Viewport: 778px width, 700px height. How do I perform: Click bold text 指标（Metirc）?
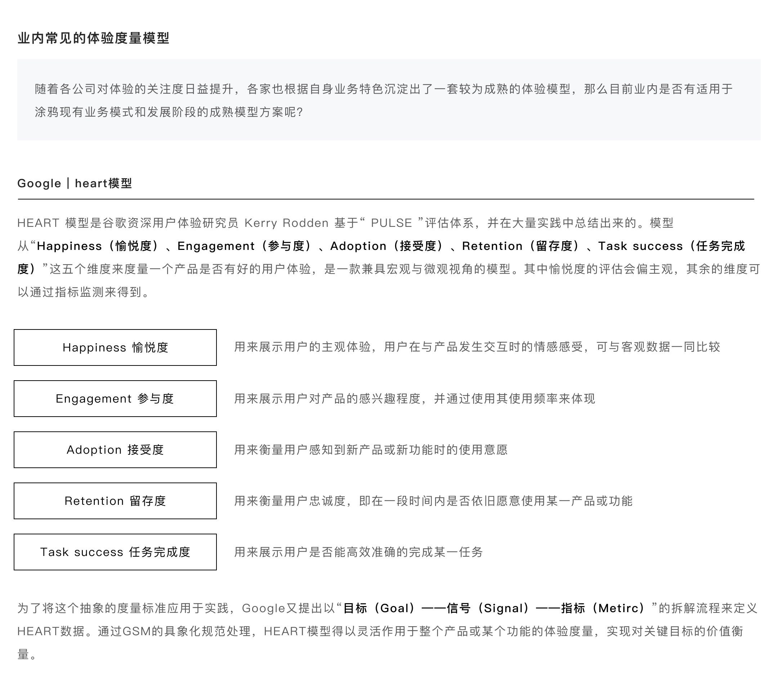pyautogui.click(x=603, y=608)
